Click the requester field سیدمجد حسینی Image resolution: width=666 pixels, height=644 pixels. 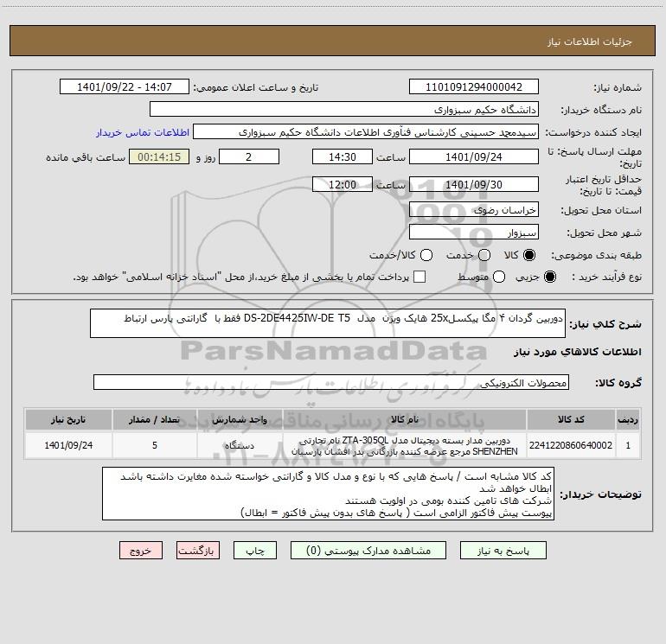pyautogui.click(x=366, y=132)
